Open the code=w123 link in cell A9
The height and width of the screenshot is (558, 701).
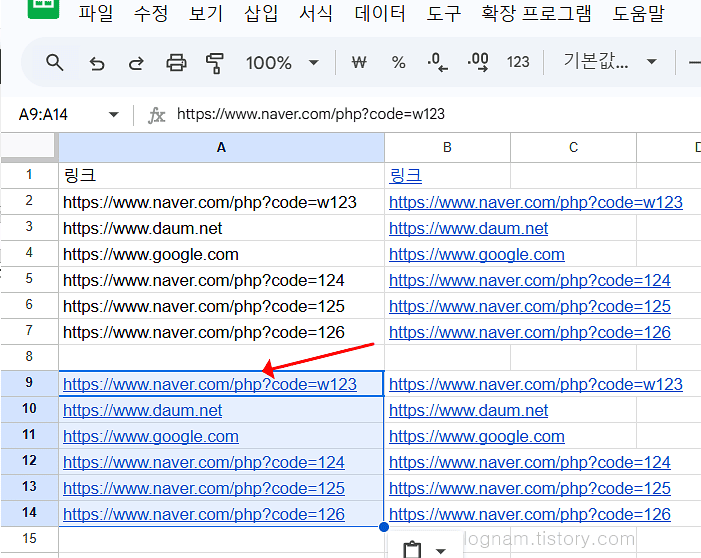coord(210,385)
